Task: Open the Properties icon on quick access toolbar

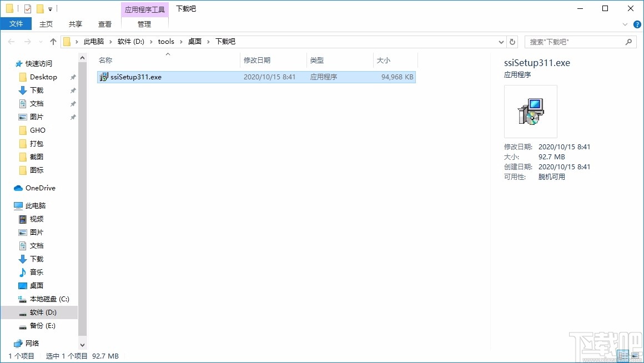Action: [x=27, y=8]
